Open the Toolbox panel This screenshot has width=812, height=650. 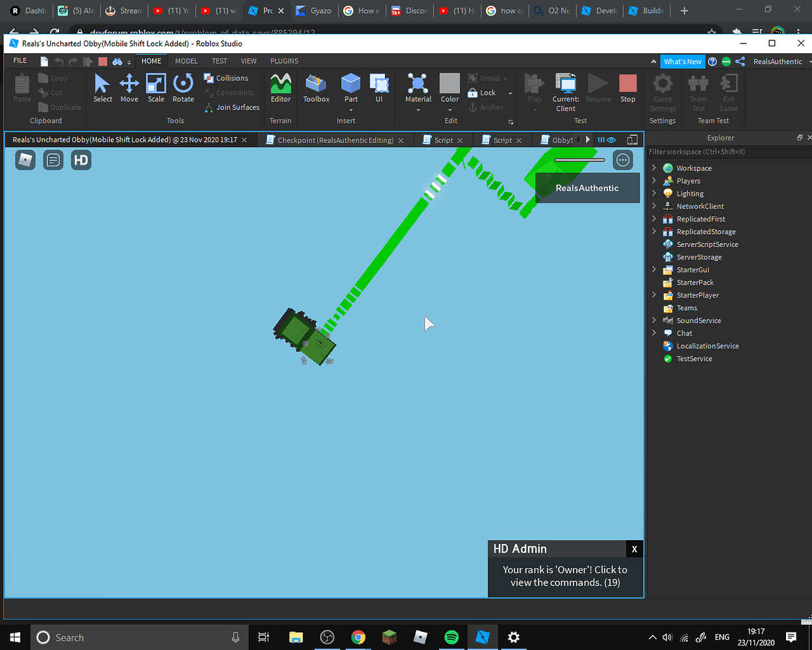click(316, 88)
